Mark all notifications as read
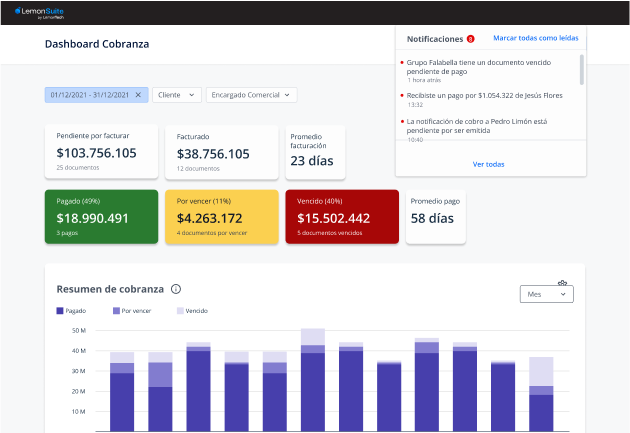630x433 pixels. [535, 38]
